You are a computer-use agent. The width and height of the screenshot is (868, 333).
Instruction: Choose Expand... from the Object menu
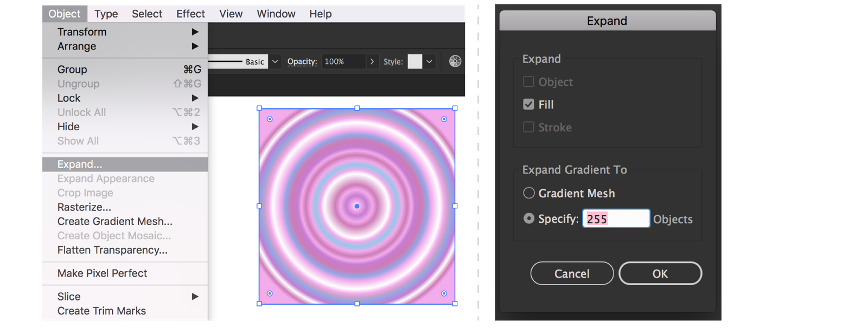click(80, 164)
